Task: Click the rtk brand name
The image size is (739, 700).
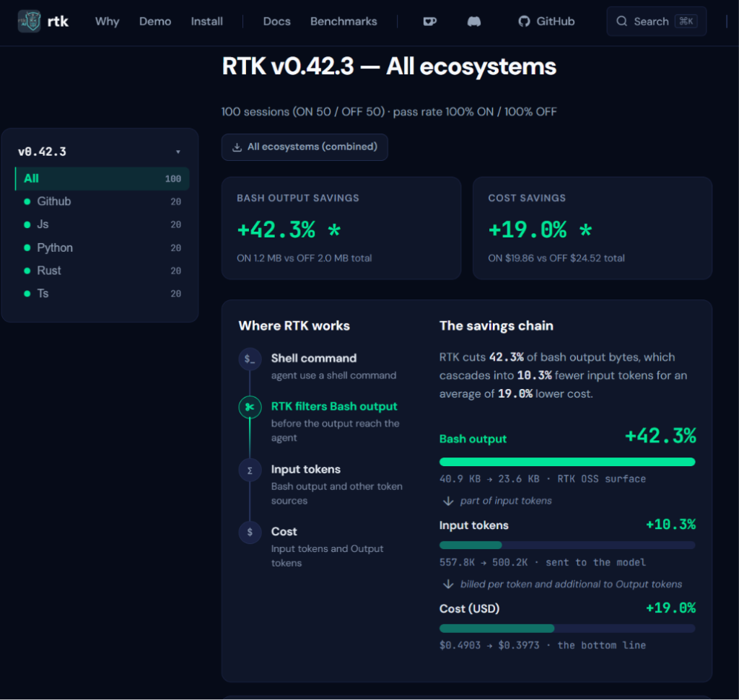Action: (x=58, y=21)
